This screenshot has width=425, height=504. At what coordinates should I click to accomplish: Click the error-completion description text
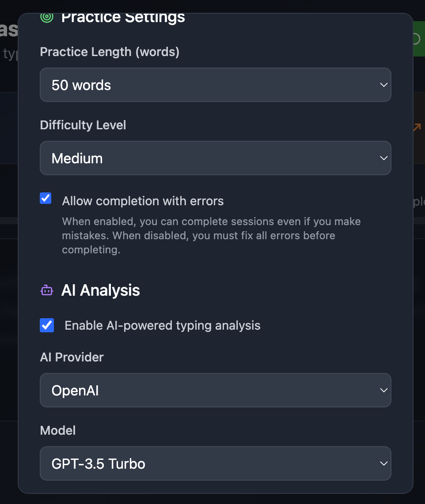point(211,236)
